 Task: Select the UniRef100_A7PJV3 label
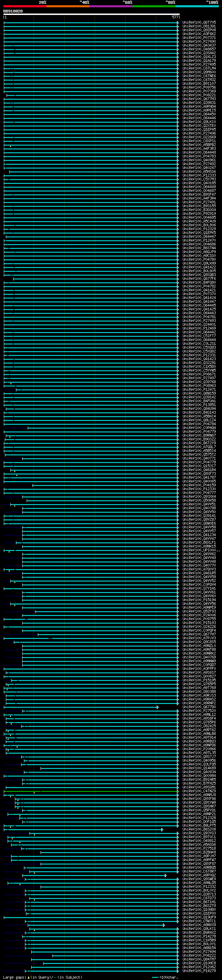(199, 638)
